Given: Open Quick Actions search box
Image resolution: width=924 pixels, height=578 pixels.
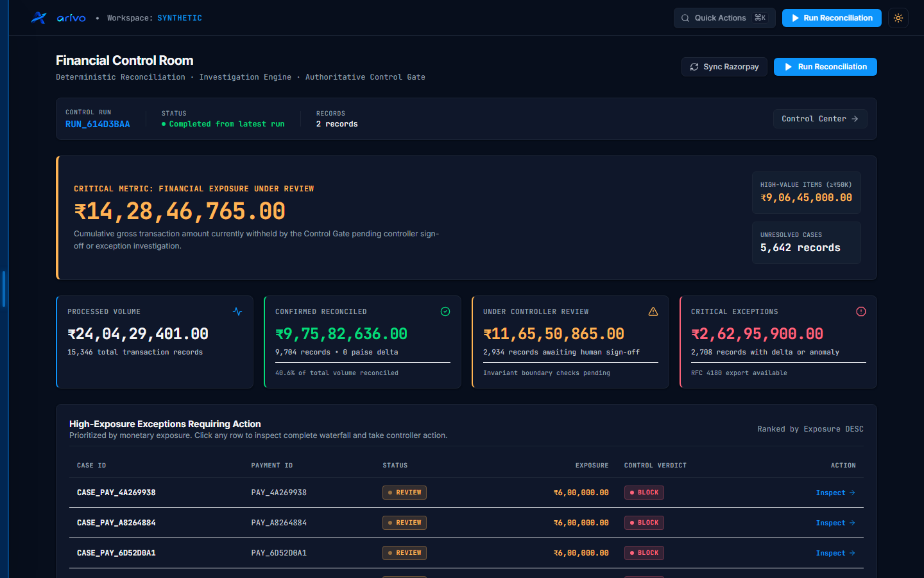Looking at the screenshot, I should (724, 18).
